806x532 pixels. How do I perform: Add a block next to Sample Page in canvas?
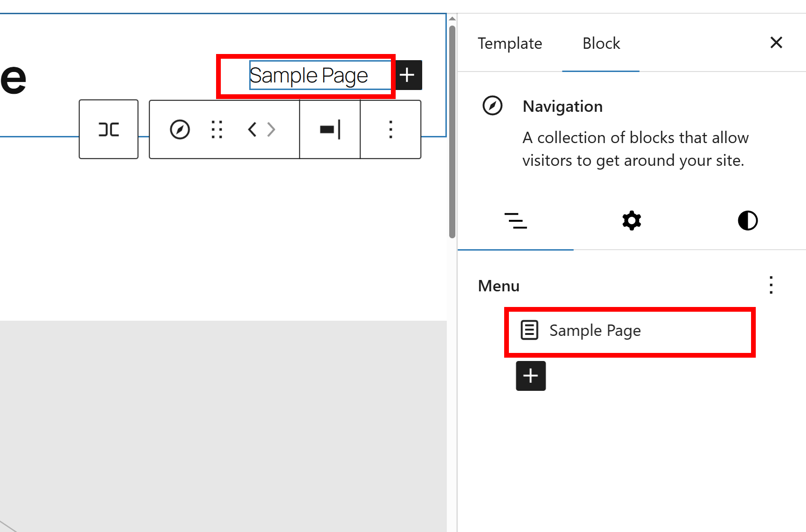click(x=408, y=75)
